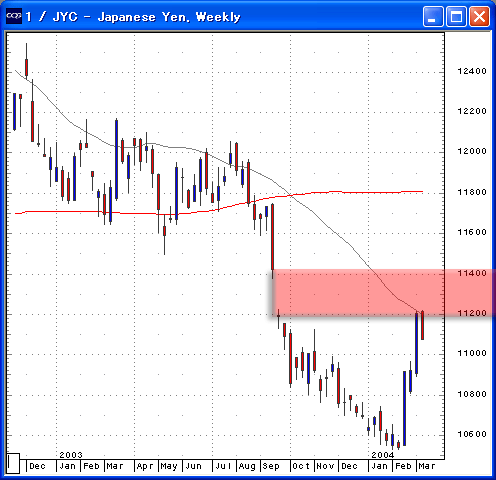Click the 12200 price axis label
Image resolution: width=496 pixels, height=480 pixels.
pyautogui.click(x=472, y=111)
